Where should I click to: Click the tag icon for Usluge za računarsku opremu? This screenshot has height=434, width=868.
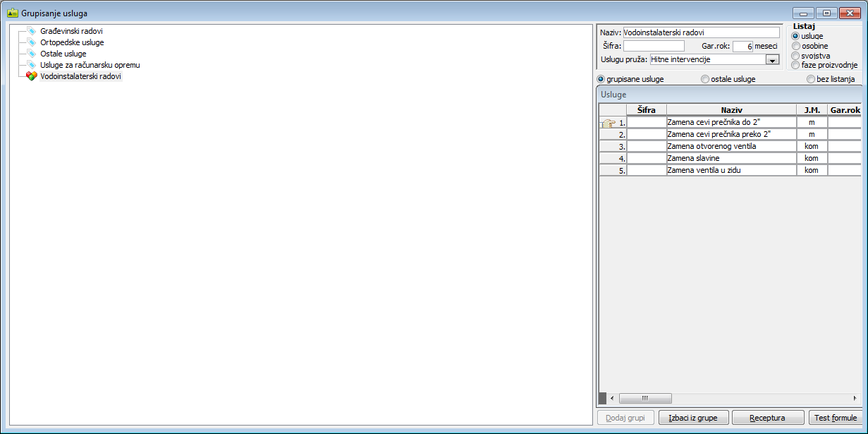[x=31, y=65]
